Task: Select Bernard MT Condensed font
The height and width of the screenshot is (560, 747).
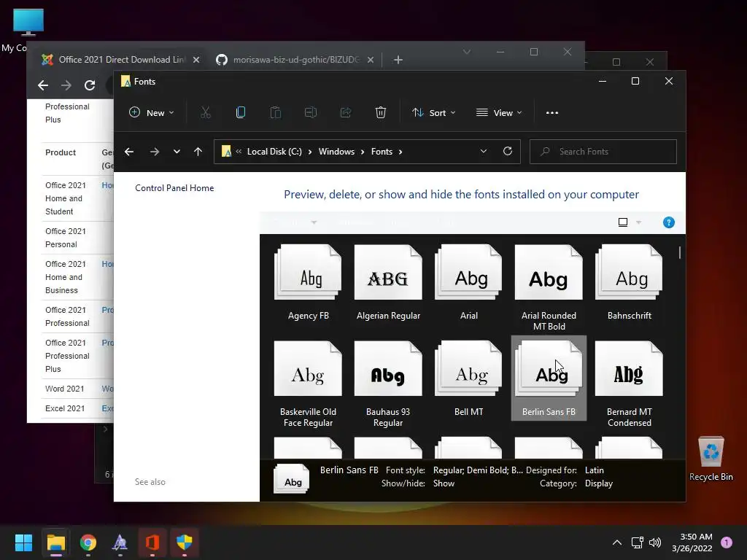Action: click(630, 384)
